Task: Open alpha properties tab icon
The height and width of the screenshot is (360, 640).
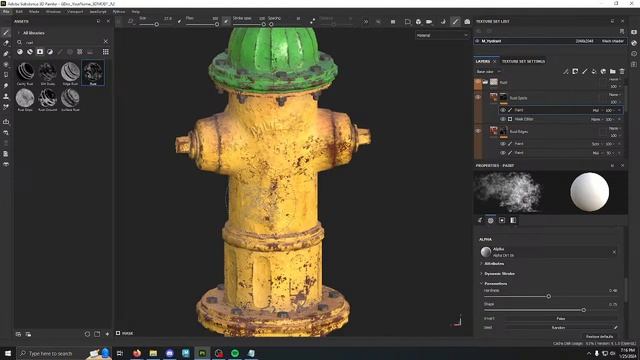Action: (491, 220)
